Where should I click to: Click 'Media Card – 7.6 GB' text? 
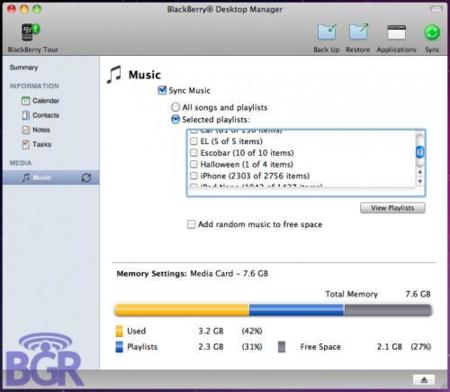229,274
